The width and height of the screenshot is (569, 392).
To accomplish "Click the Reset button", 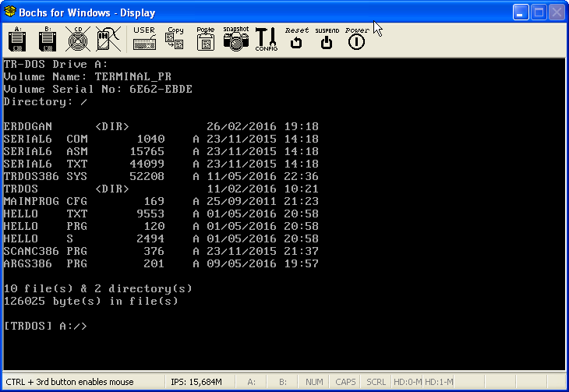I will coord(296,38).
